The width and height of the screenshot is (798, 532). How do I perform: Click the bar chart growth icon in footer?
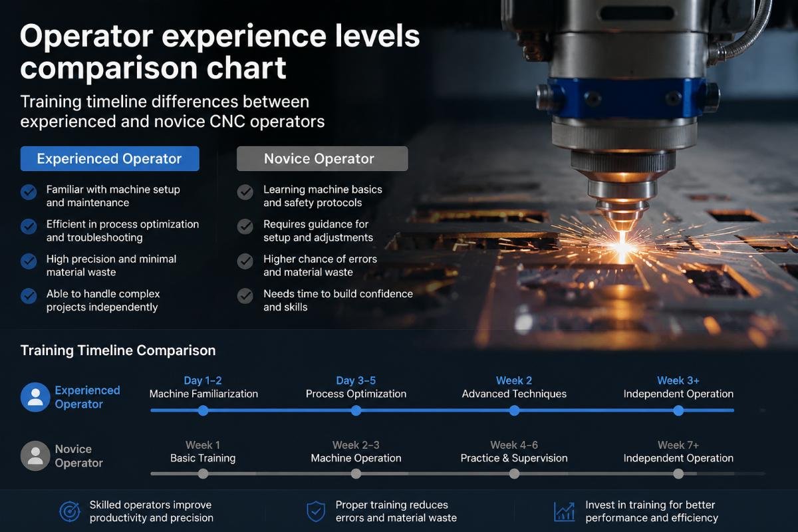pos(564,511)
